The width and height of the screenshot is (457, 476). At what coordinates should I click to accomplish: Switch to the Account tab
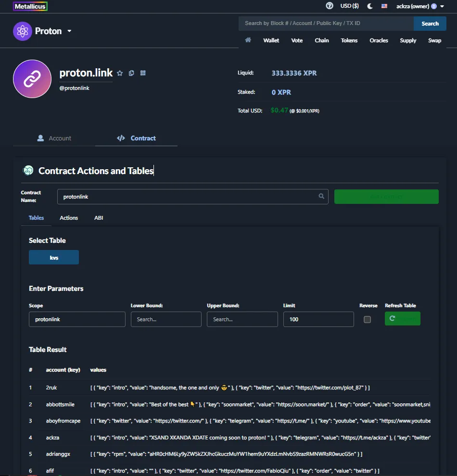point(54,138)
